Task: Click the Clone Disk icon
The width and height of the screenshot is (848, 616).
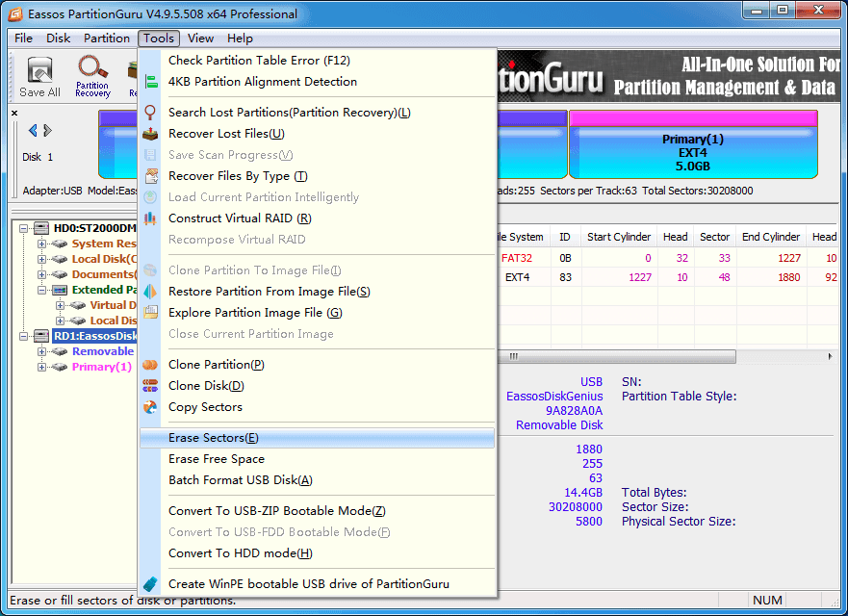Action: (150, 386)
